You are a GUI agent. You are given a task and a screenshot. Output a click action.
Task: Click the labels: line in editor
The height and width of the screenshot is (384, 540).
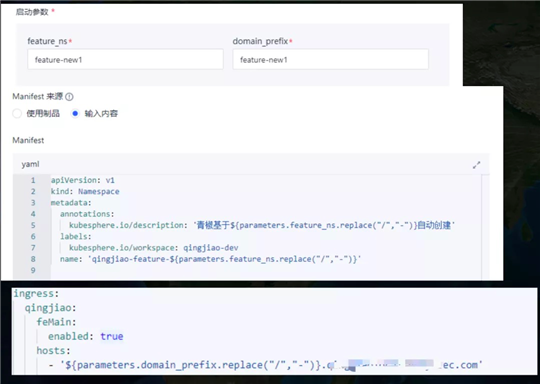click(x=76, y=236)
